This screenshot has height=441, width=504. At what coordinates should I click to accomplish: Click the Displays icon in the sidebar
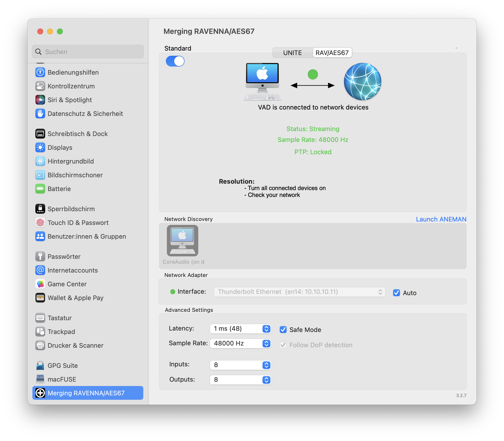[40, 147]
